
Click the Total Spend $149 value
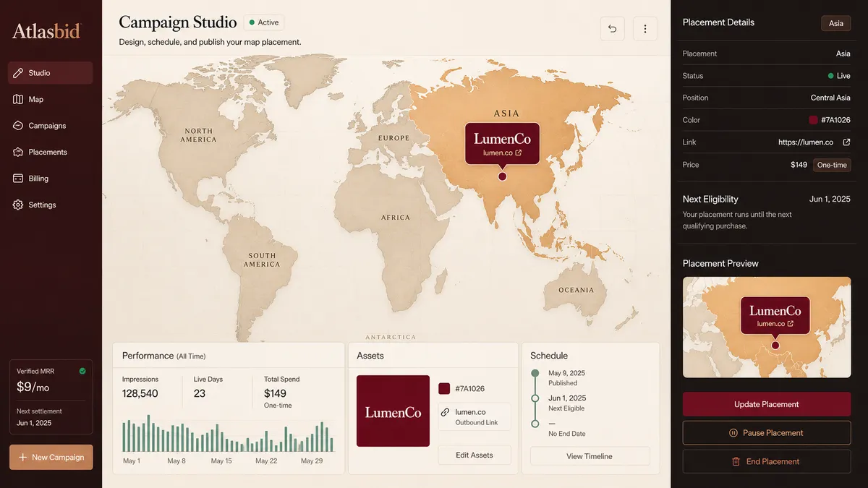pyautogui.click(x=275, y=394)
